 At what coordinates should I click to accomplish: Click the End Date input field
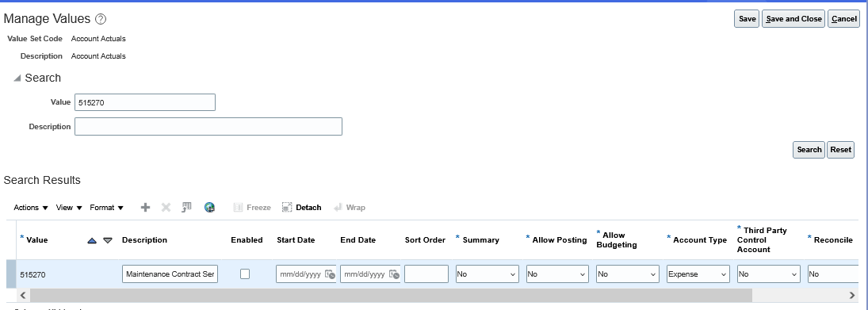[365, 274]
